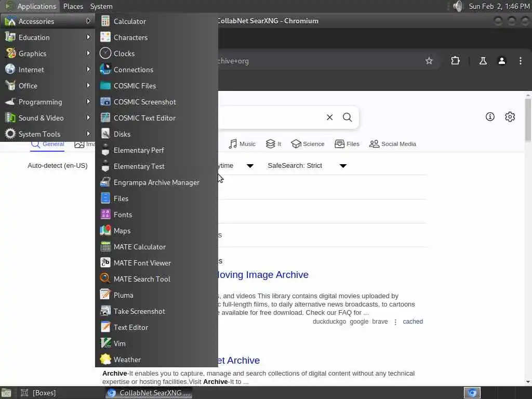Viewport: 532px width, 399px height.
Task: Launch the Maps app
Action: [156, 231]
